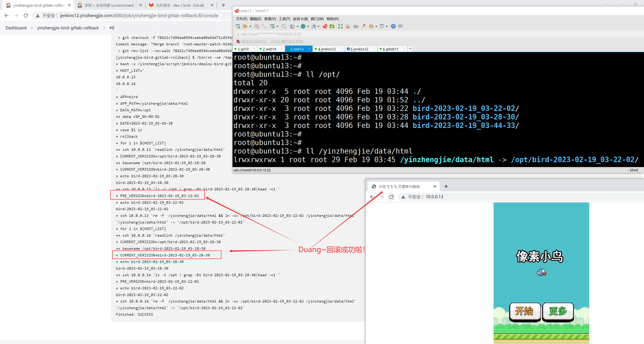Click the Xshell lock screen icon
This screenshot has height=344, width=644.
click(x=347, y=26)
